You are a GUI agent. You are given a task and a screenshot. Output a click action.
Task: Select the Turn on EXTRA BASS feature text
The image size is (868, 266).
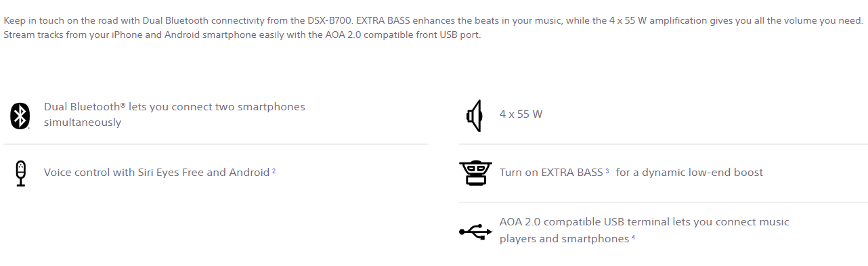click(x=551, y=173)
